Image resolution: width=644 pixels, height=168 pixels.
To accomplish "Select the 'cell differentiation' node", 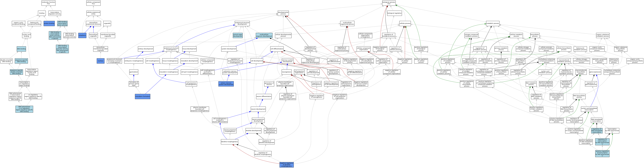I will click(277, 49).
